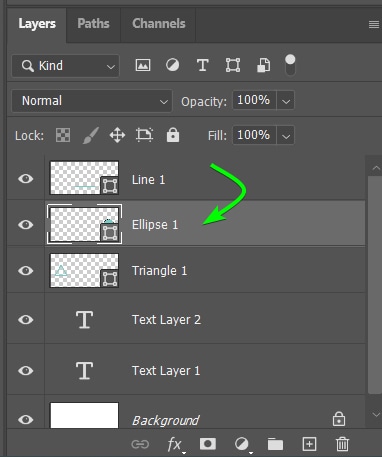
Task: Filter for shape layers icon
Action: (x=233, y=65)
